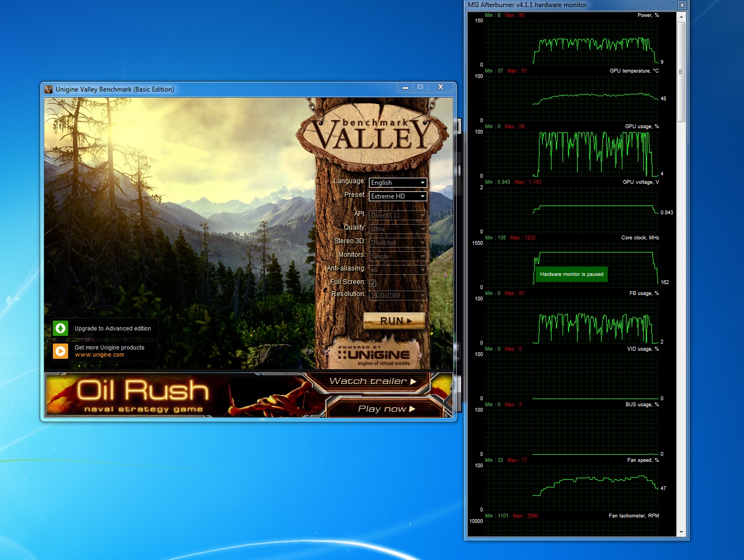Click the "Hardware monitor is paused" notice
The height and width of the screenshot is (560, 744).
coord(572,274)
